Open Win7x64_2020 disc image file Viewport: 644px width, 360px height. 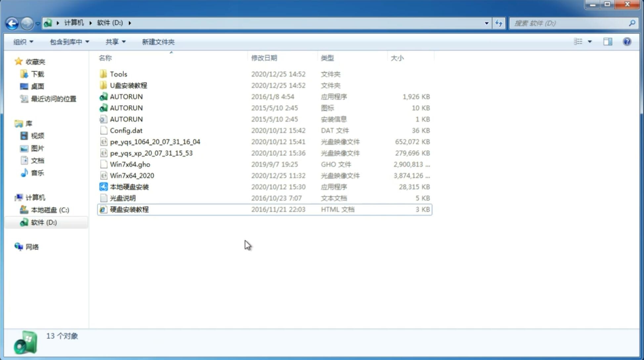point(132,175)
